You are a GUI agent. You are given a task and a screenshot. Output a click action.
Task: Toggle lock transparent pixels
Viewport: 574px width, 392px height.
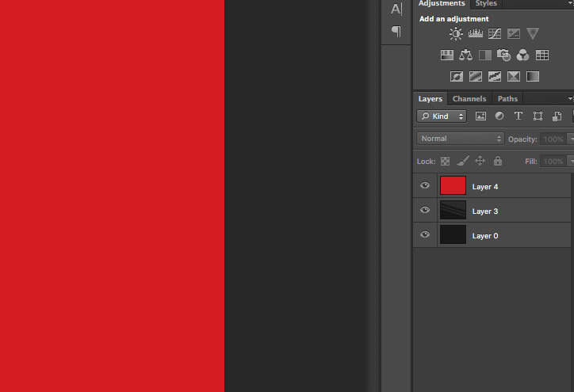point(446,161)
